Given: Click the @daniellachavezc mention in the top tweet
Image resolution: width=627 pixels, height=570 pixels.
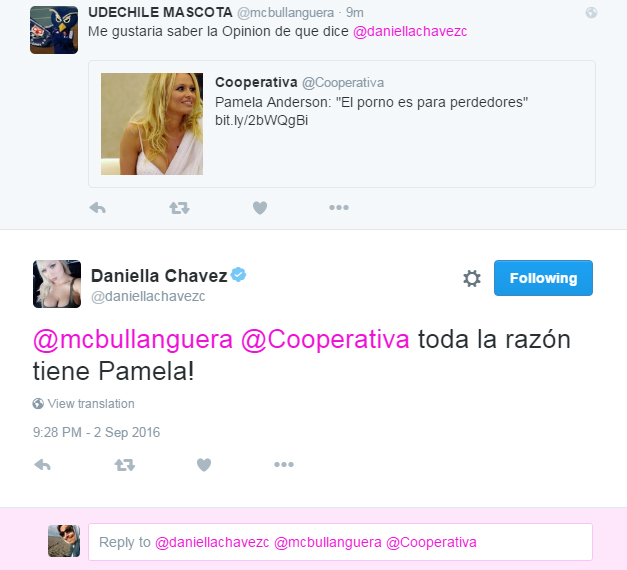Looking at the screenshot, I should click(x=410, y=31).
